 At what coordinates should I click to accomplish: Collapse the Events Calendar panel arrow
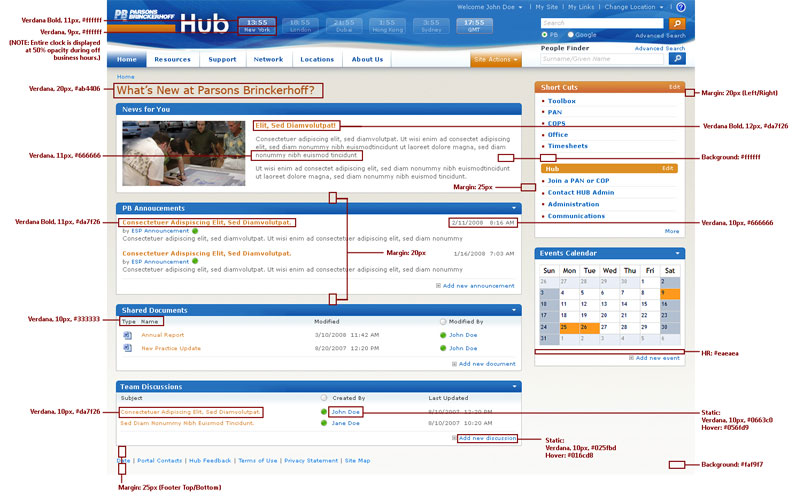coord(677,253)
